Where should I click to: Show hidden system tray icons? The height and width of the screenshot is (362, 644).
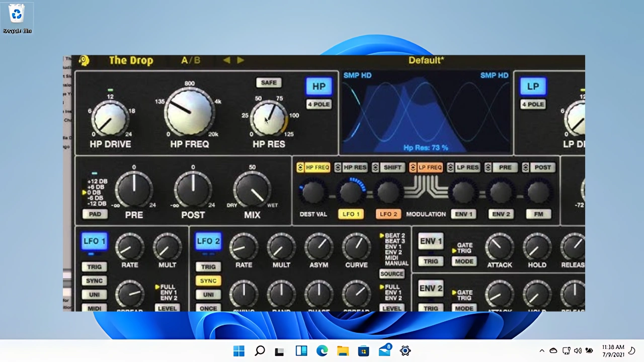click(x=542, y=351)
